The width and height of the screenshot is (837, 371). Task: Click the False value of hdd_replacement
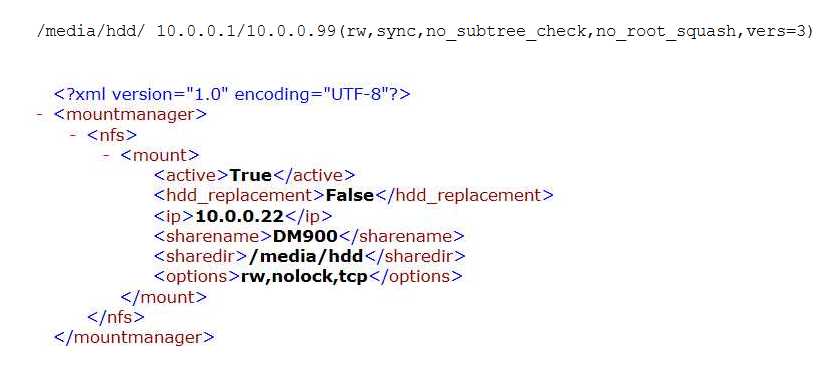point(350,195)
